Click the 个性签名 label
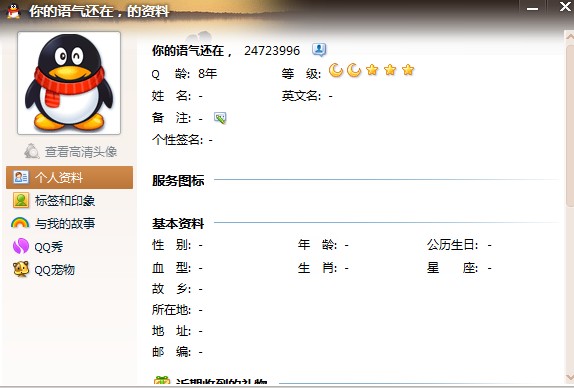Viewport: 574px width, 388px height. (177, 139)
